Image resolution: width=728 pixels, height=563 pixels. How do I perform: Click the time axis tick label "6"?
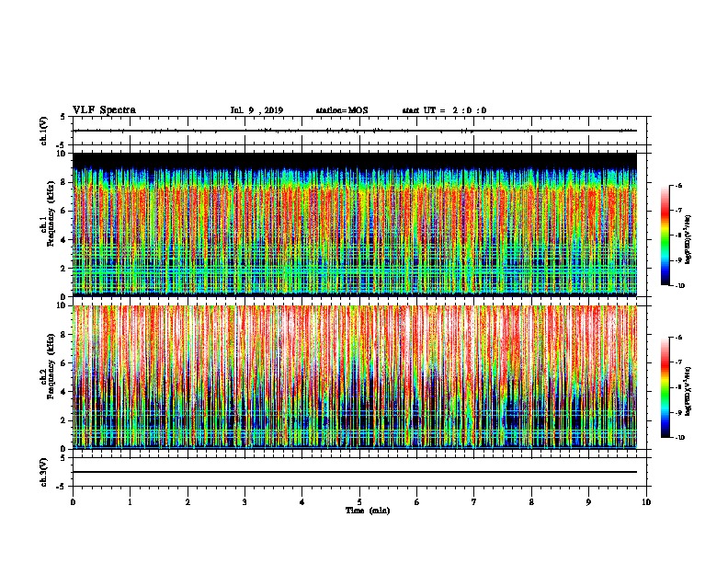(x=417, y=502)
